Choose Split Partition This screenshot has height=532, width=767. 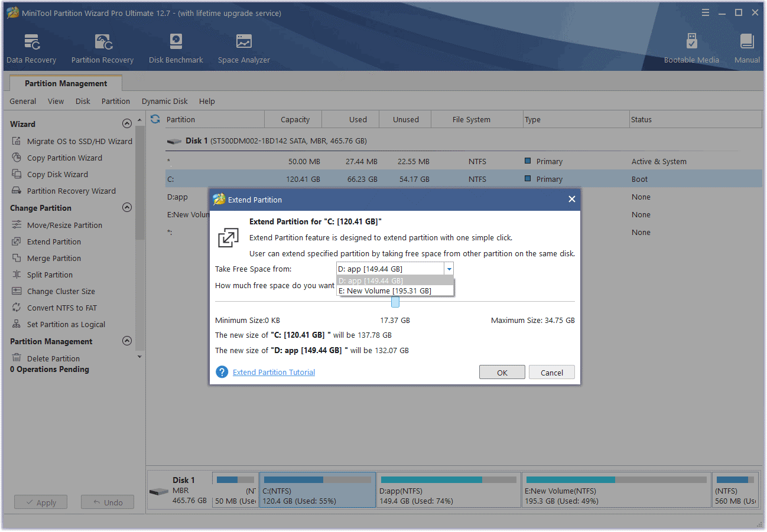pos(42,275)
